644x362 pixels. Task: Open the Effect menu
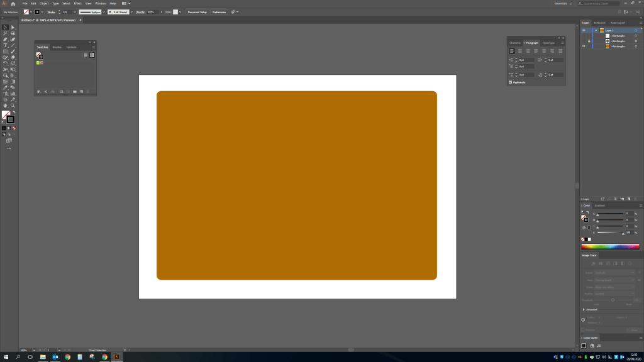[77, 4]
